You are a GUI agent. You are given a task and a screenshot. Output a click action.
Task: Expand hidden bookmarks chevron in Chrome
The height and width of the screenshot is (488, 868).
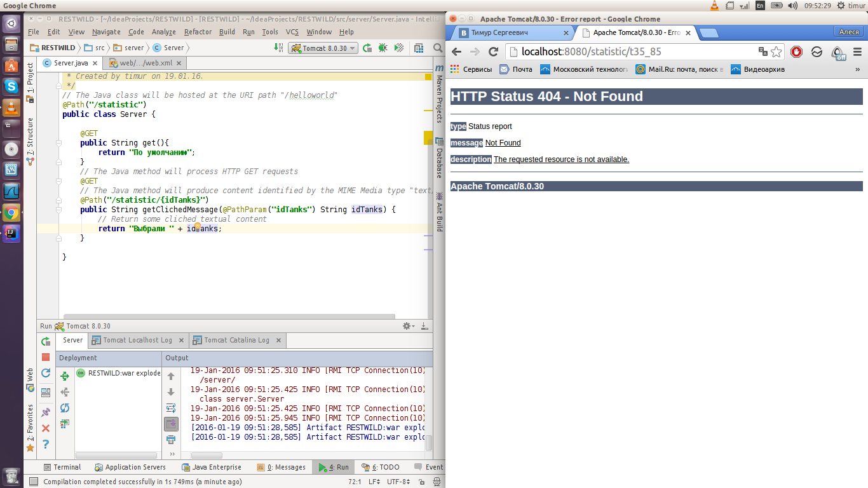coord(857,69)
